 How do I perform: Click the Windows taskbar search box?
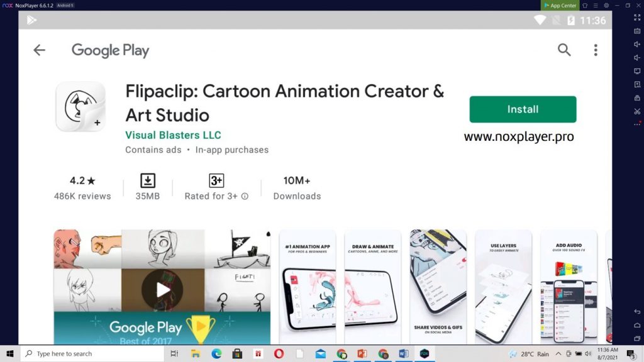(92, 353)
